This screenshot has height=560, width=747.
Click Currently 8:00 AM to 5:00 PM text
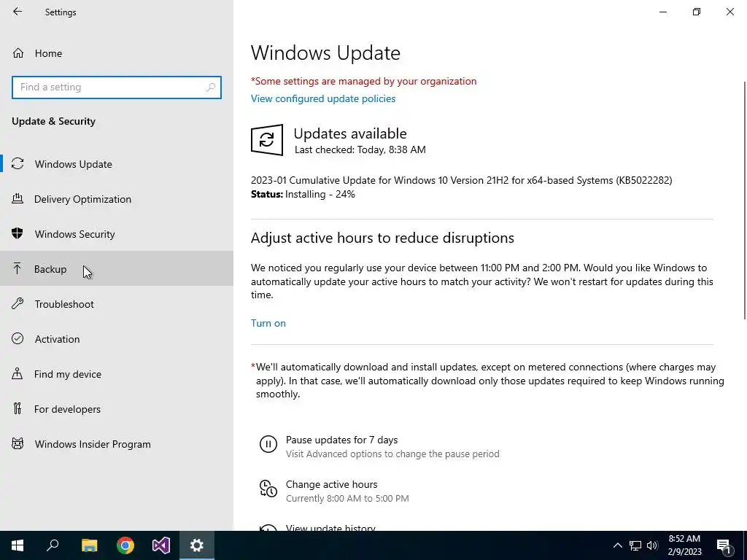347,498
